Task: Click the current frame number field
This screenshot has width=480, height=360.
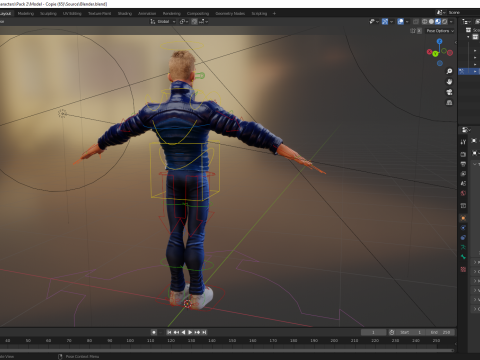Action: 373,332
